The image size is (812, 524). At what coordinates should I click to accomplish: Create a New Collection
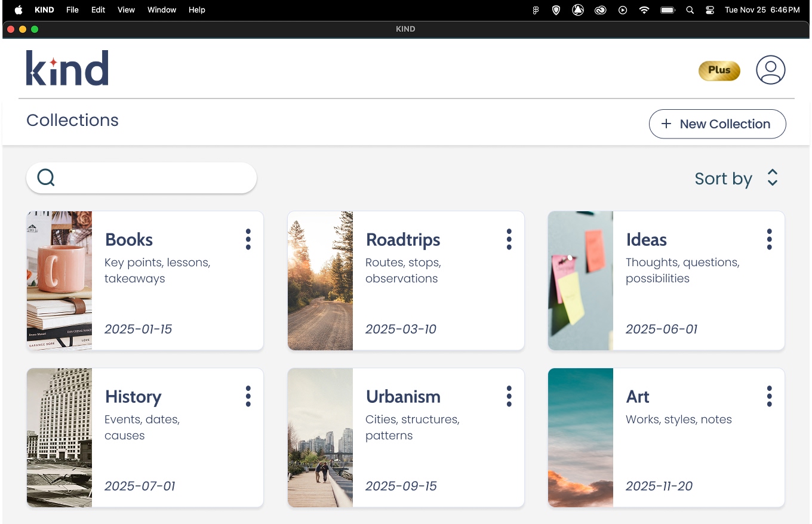coord(717,124)
